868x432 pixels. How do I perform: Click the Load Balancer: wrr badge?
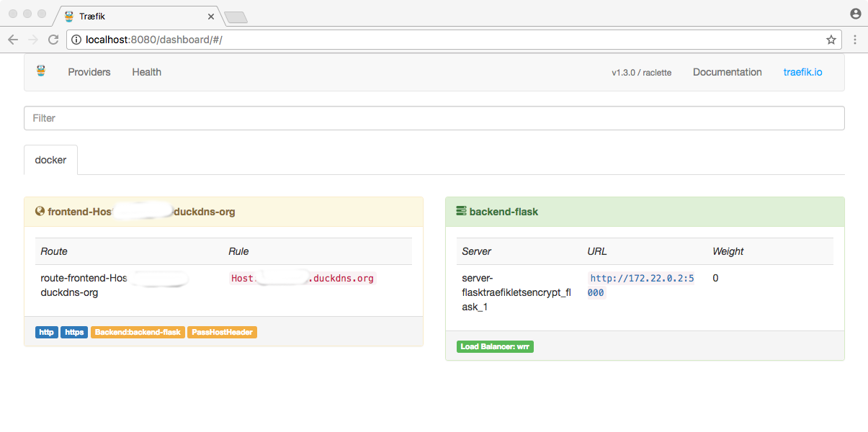(495, 346)
